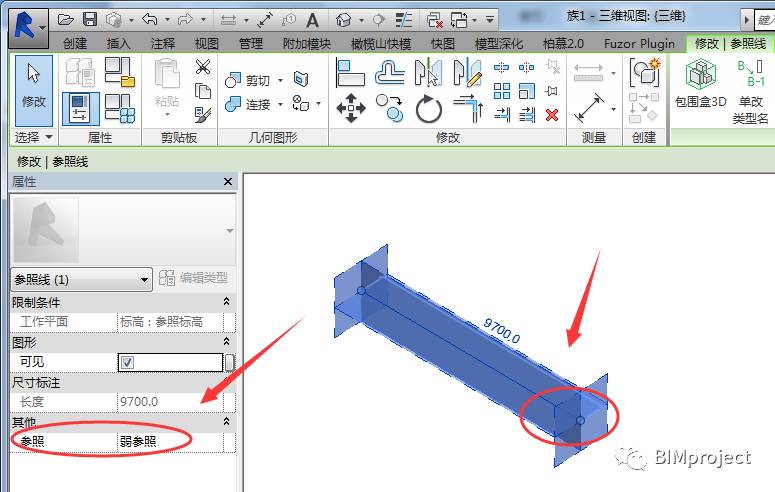This screenshot has width=775, height=492.
Task: Close the 属性 properties panel
Action: click(227, 182)
